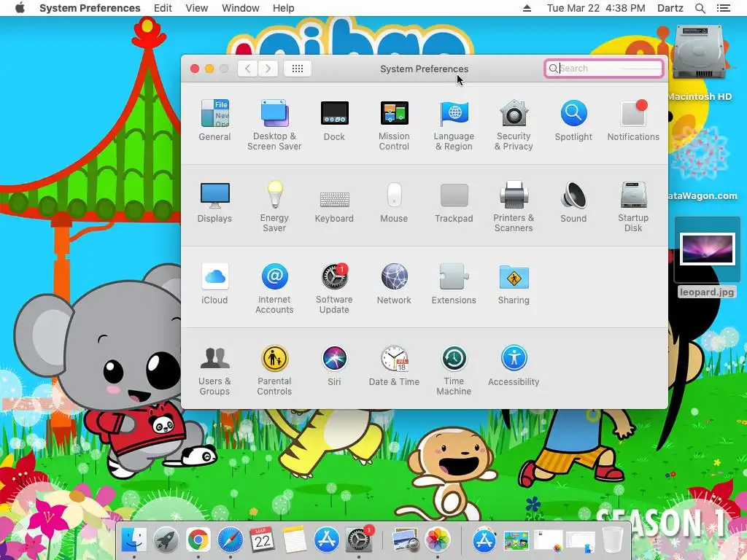Open the Help menu
Viewport: 747px width, 560px height.
284,8
